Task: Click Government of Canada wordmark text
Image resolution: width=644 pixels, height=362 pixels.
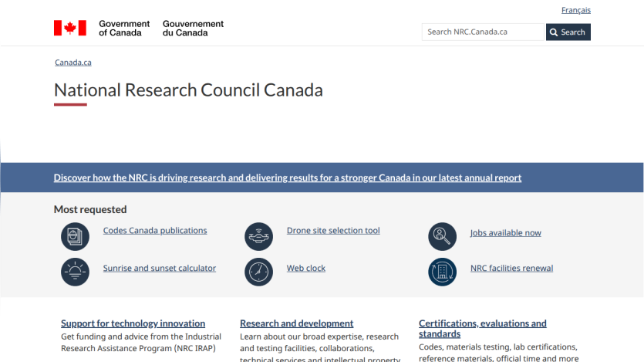Action: click(x=124, y=28)
